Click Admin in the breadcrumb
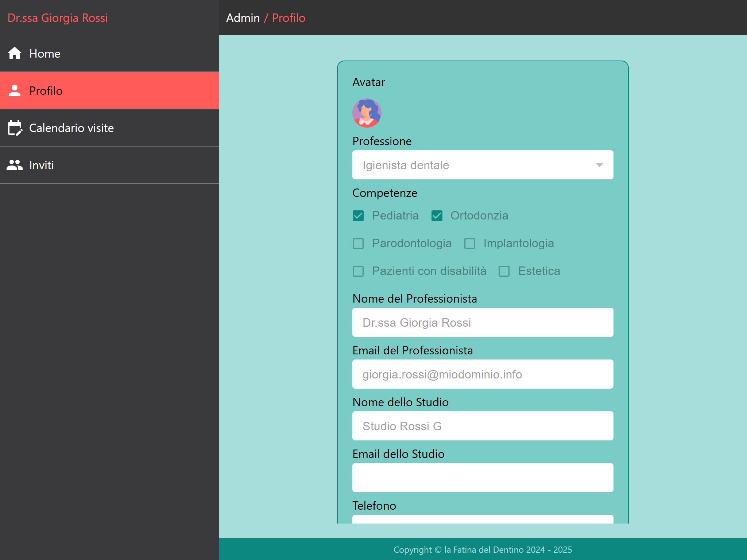The width and height of the screenshot is (747, 560). pyautogui.click(x=243, y=18)
